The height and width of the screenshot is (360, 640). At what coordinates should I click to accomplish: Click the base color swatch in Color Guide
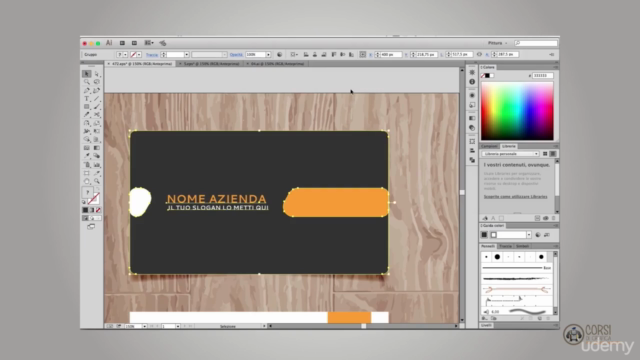click(x=484, y=235)
